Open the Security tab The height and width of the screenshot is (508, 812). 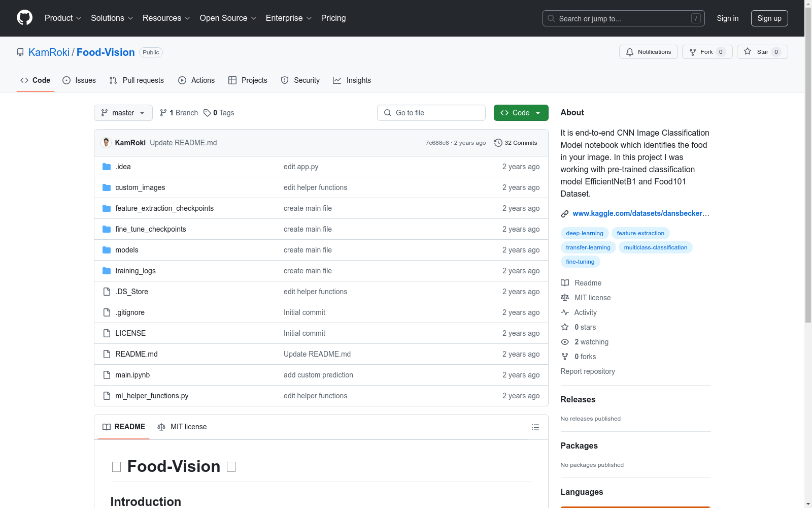tap(300, 80)
